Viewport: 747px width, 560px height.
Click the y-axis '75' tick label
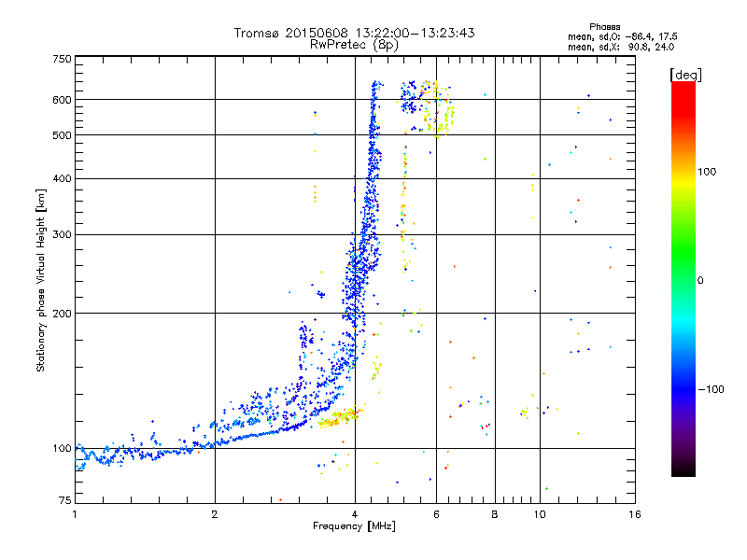[65, 500]
